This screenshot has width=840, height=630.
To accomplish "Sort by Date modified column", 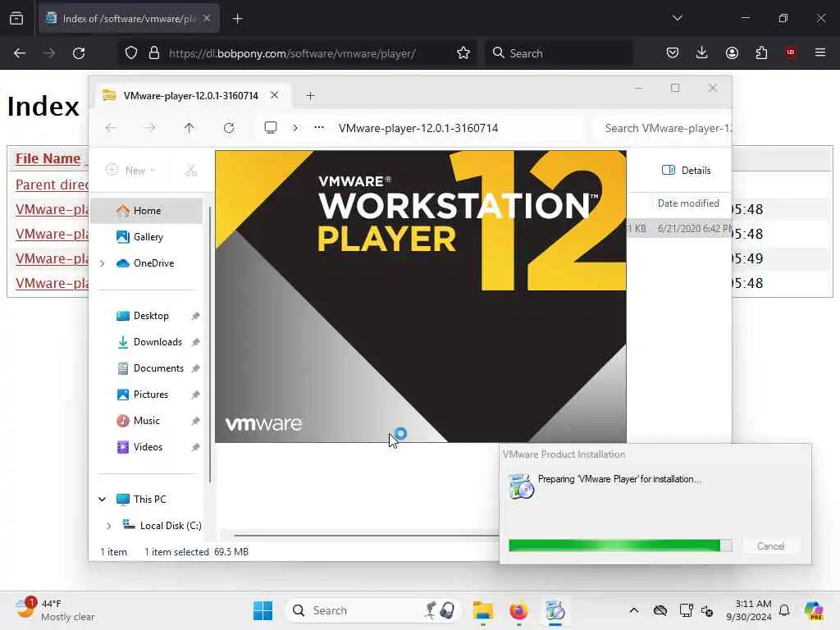I will (x=688, y=203).
